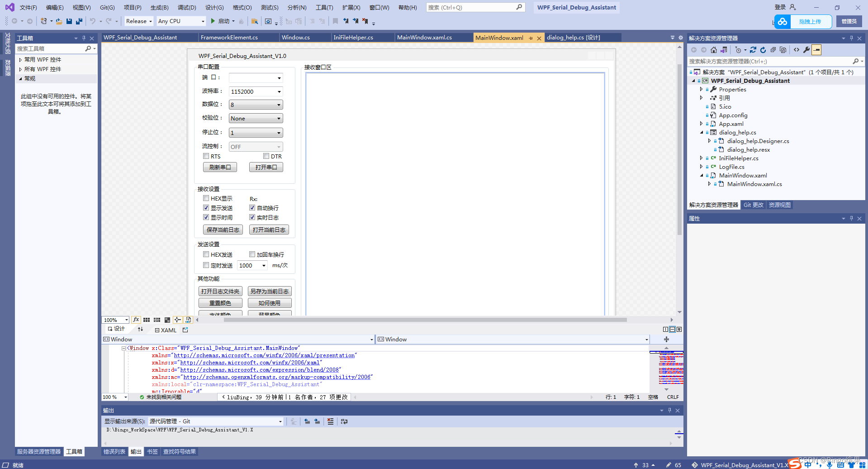Toggle effects rendering with the fx designer icon
The image size is (868, 469).
click(136, 320)
